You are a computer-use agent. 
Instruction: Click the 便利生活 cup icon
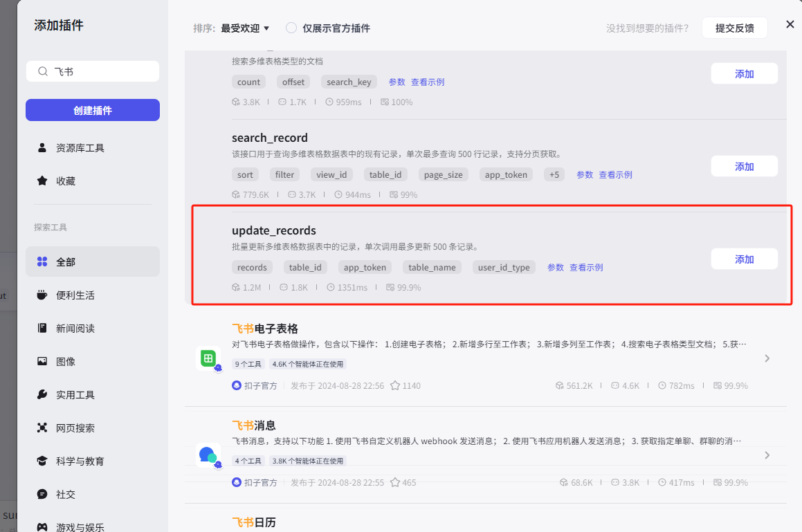(42, 295)
